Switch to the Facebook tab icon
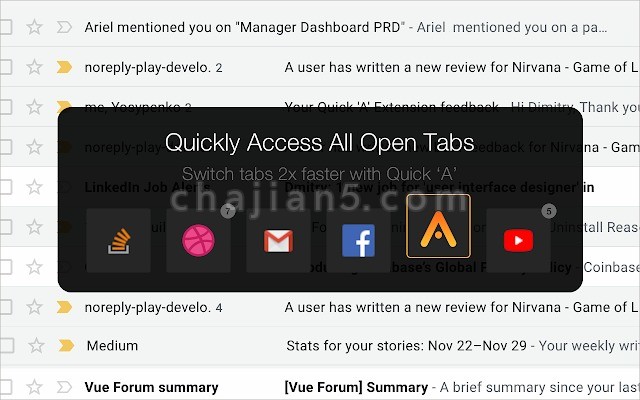This screenshot has height=400, width=640. [358, 240]
